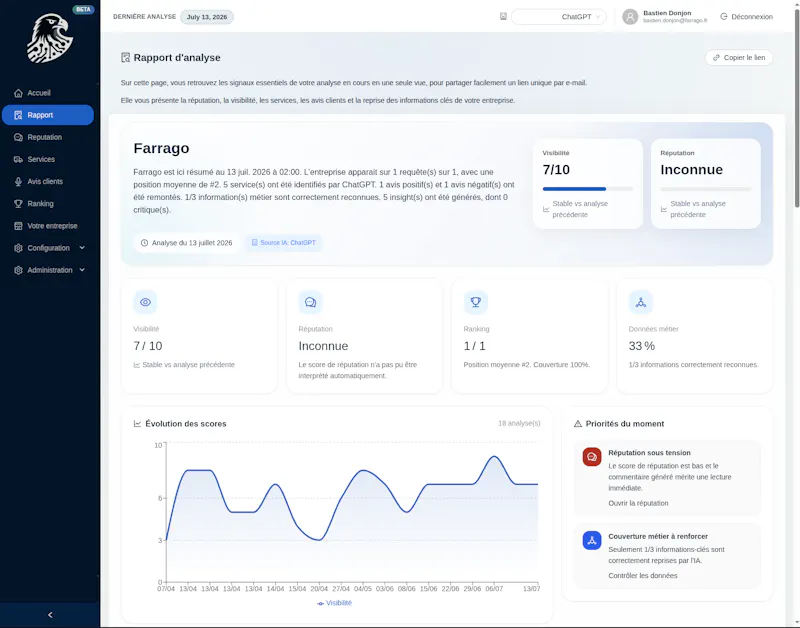
Task: Click the Reputation chat bubble icon in sidebar
Action: pyautogui.click(x=18, y=137)
